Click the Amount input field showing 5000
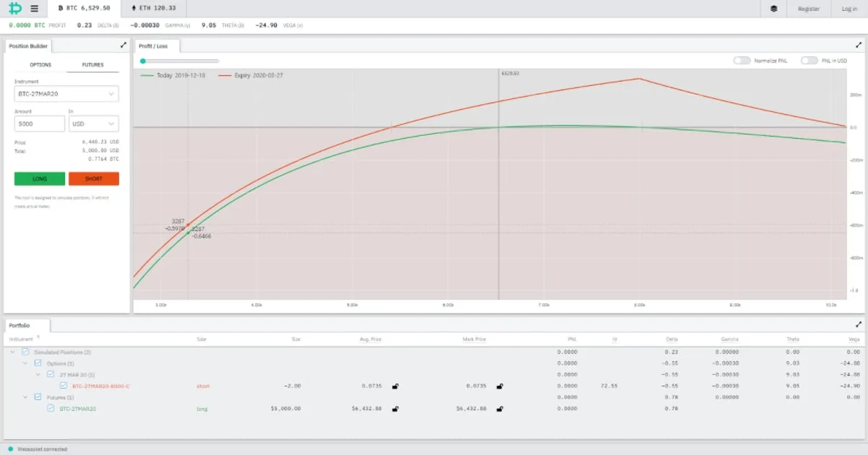Screen dimensions: 868x455 pyautogui.click(x=40, y=124)
